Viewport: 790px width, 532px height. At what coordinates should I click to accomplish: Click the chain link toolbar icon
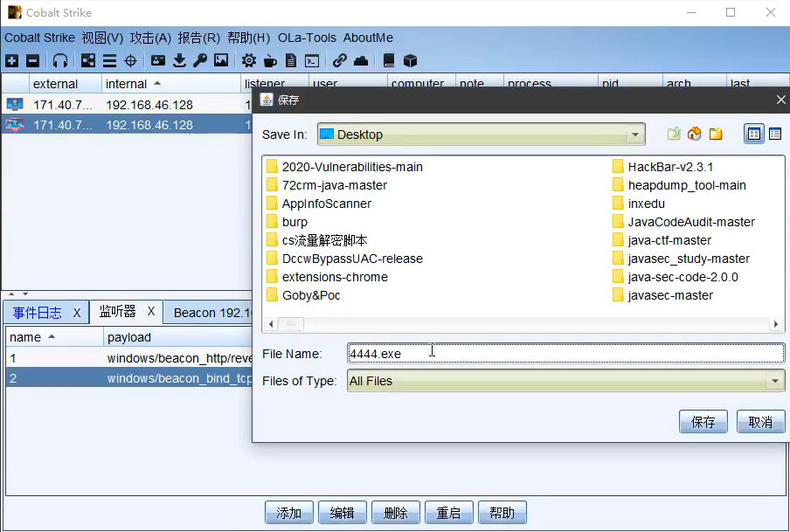[x=339, y=60]
